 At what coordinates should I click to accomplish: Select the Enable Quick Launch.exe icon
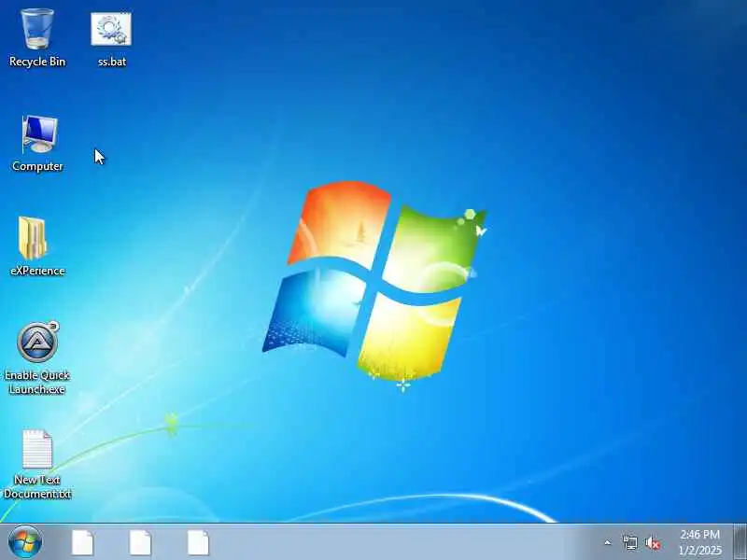37,358
